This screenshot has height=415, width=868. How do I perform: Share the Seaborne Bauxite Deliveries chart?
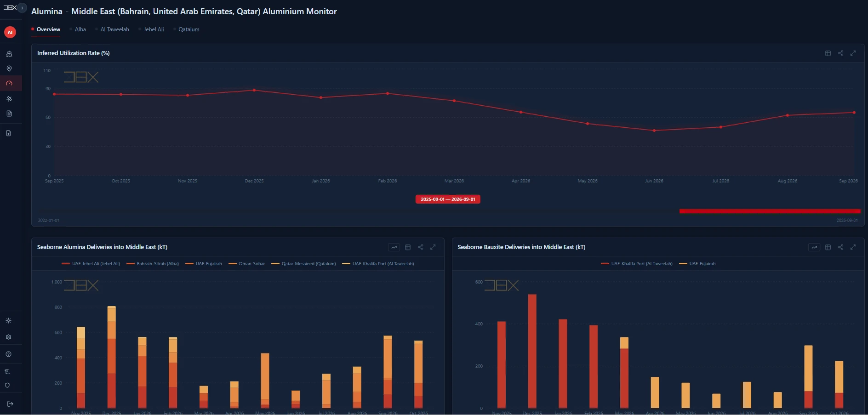tap(840, 247)
